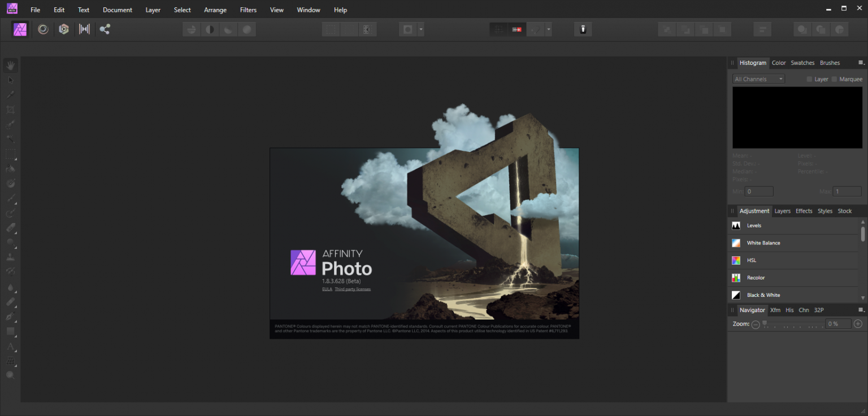Select the Erase Brush tool

point(11,227)
